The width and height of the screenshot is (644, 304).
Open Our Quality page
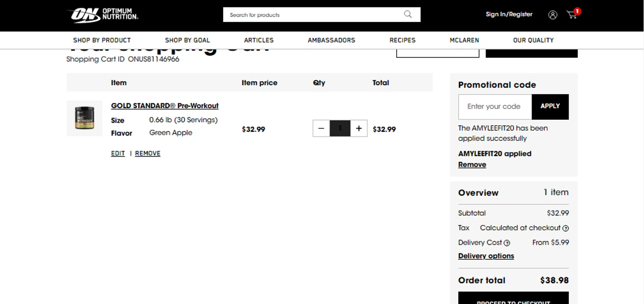[533, 40]
